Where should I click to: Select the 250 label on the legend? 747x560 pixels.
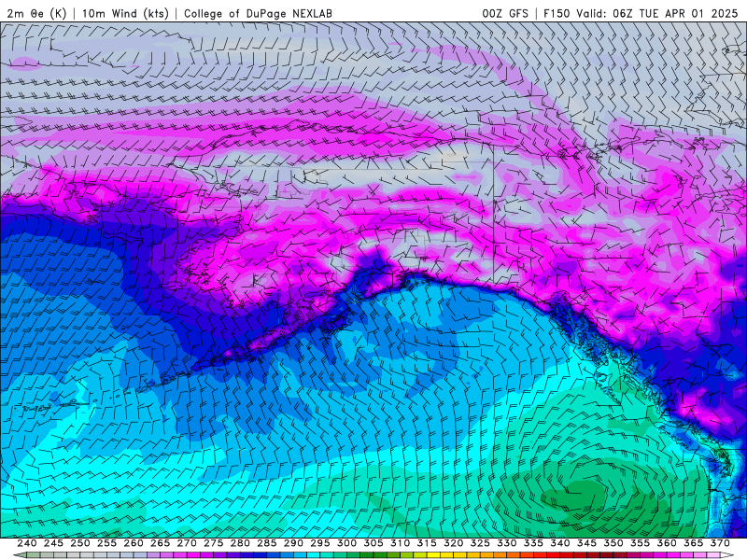pos(80,543)
